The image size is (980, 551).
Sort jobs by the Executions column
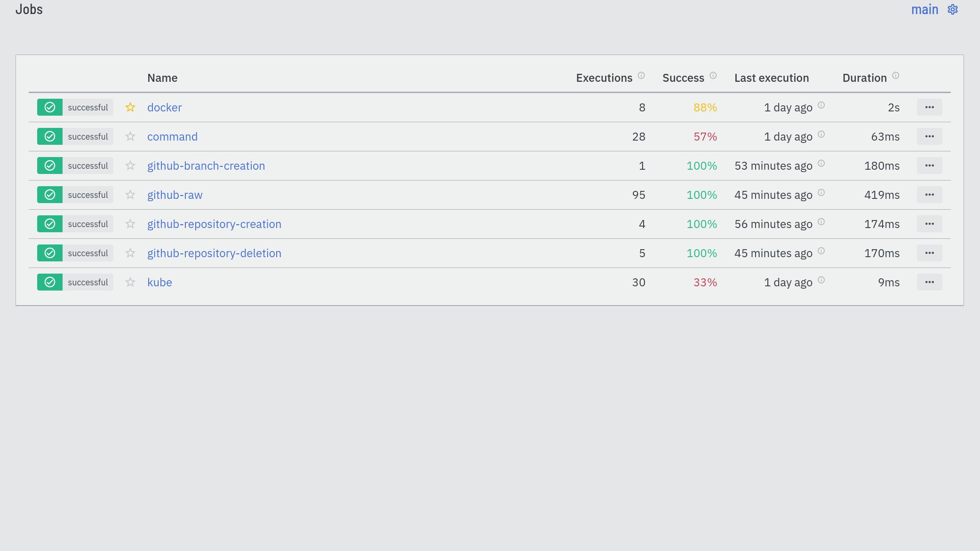pos(604,78)
